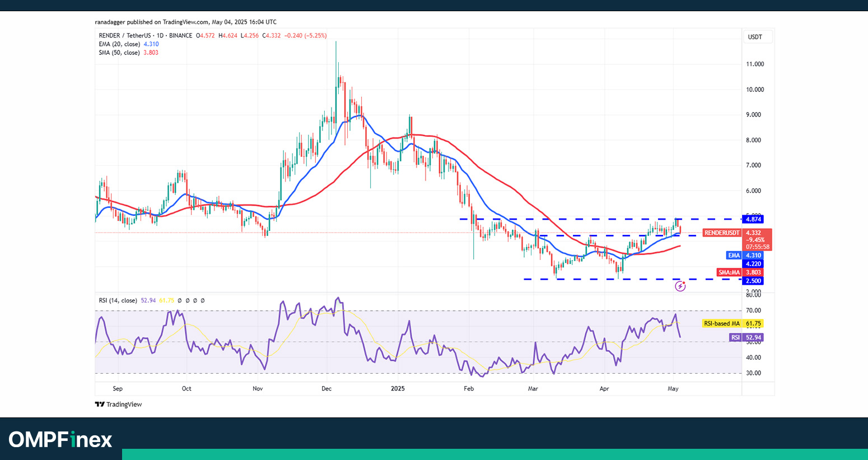868x460 pixels.
Task: Select the SMA (50, close) legend entry
Action: pyautogui.click(x=119, y=53)
